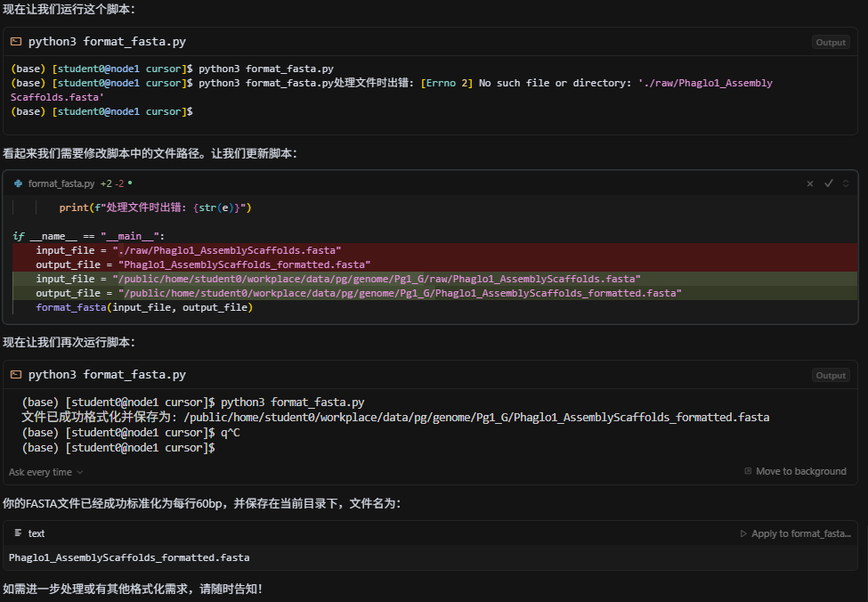Image resolution: width=868 pixels, height=602 pixels.
Task: Reject the format_fasta.py diff with the X icon
Action: (x=810, y=183)
